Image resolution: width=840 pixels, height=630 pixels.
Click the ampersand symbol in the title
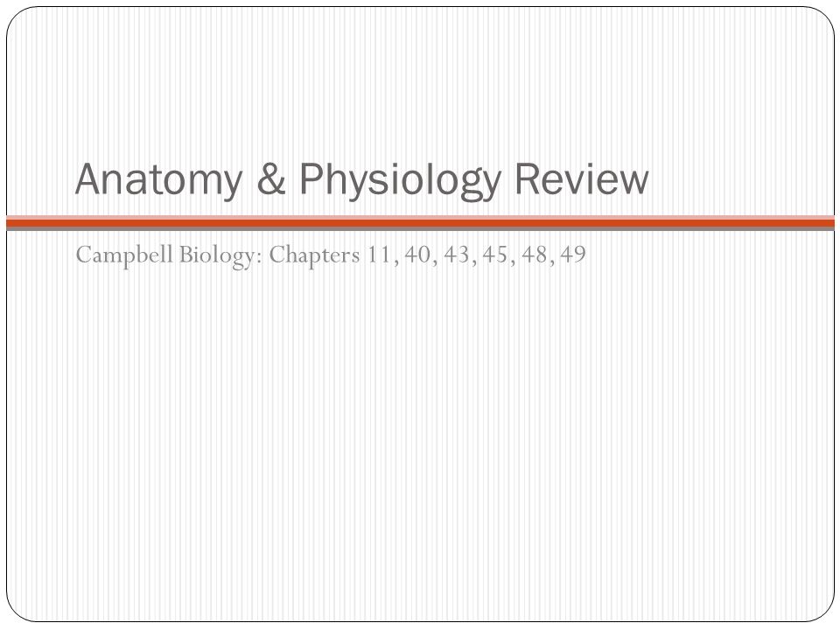click(271, 178)
